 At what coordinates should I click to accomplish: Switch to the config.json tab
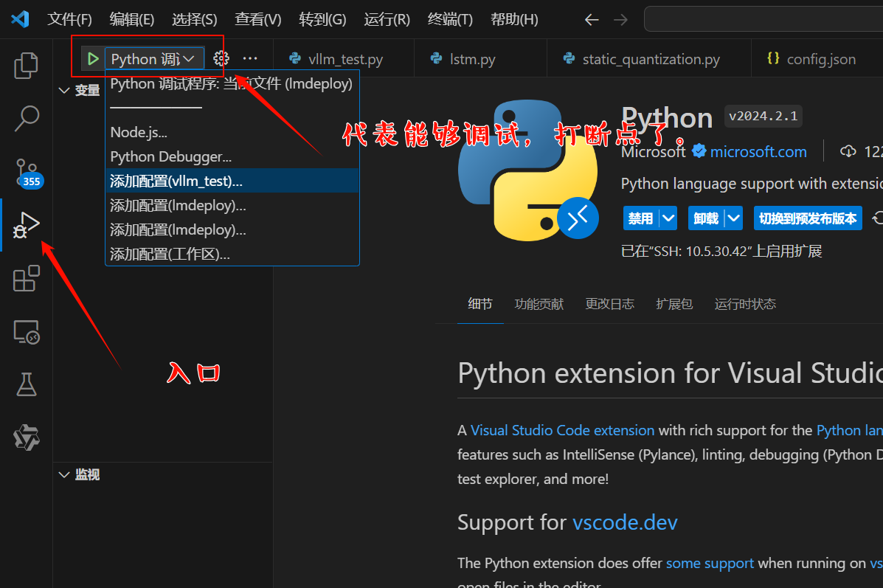coord(817,58)
